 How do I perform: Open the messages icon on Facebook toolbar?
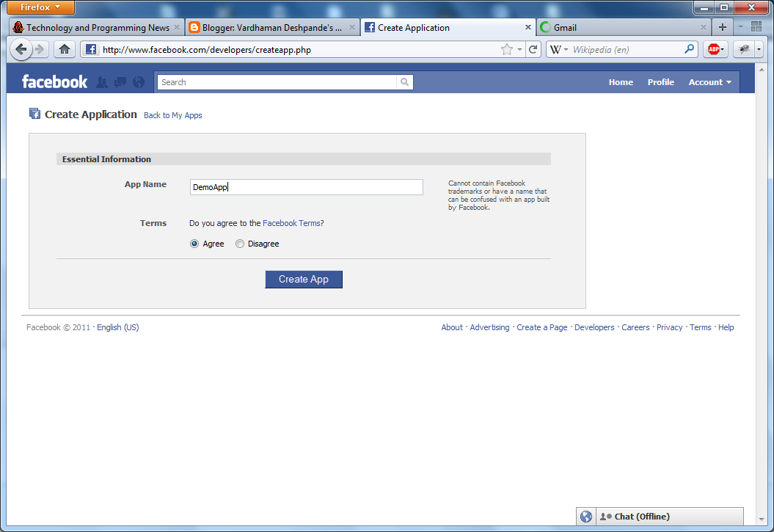[120, 81]
